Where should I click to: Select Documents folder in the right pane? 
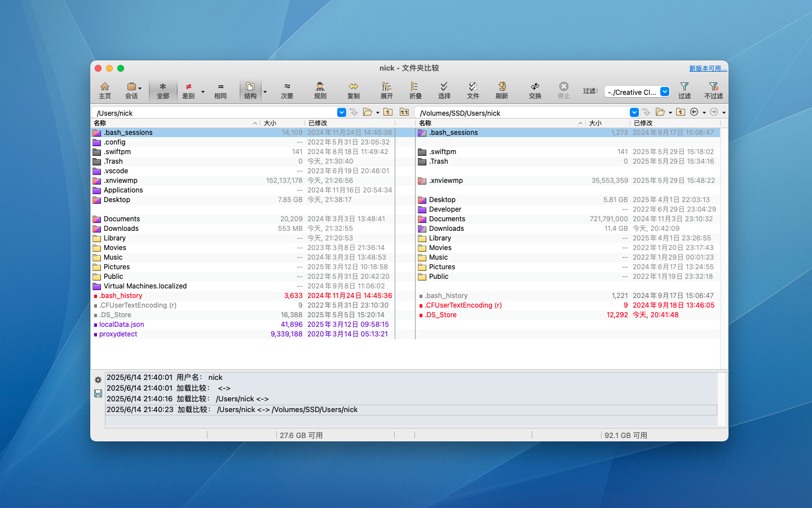[568, 219]
